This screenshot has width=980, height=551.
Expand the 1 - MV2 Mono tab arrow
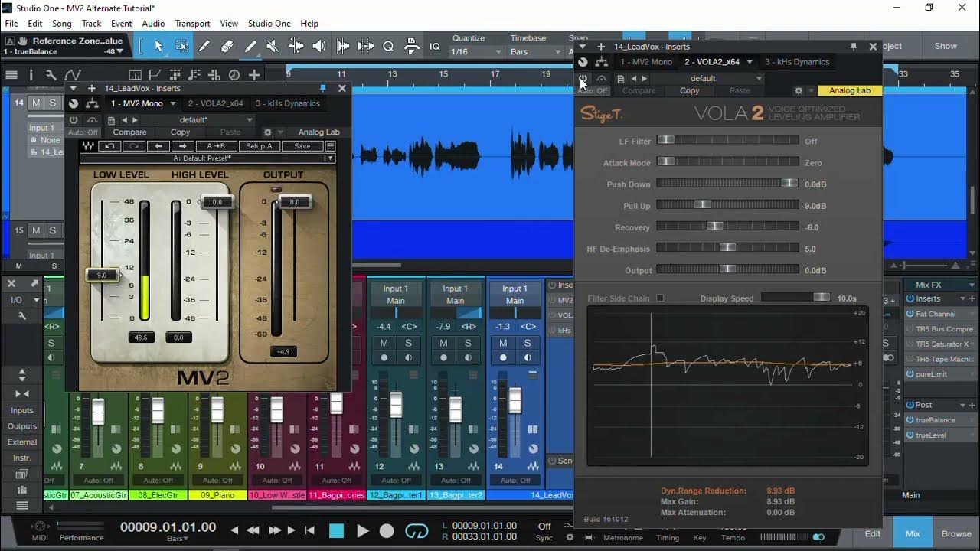coord(173,104)
